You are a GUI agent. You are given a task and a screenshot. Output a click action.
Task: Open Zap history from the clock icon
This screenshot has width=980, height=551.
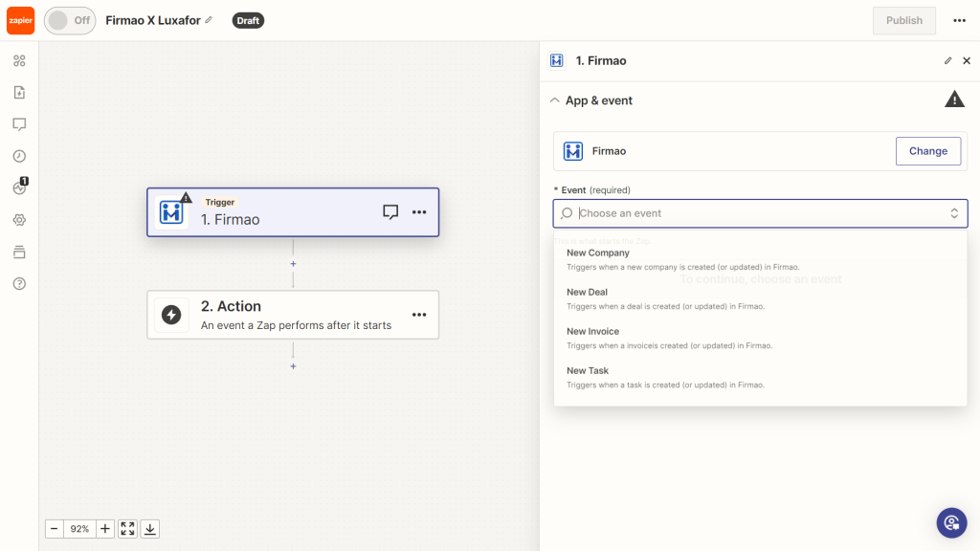click(19, 155)
